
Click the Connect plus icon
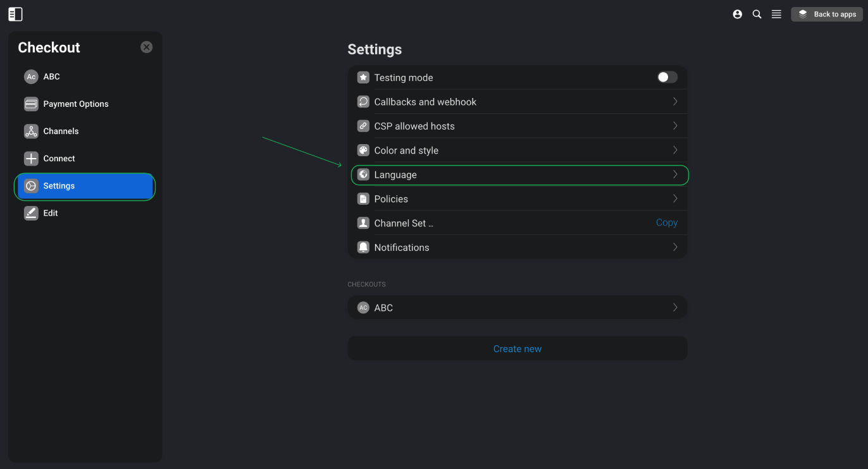[31, 159]
